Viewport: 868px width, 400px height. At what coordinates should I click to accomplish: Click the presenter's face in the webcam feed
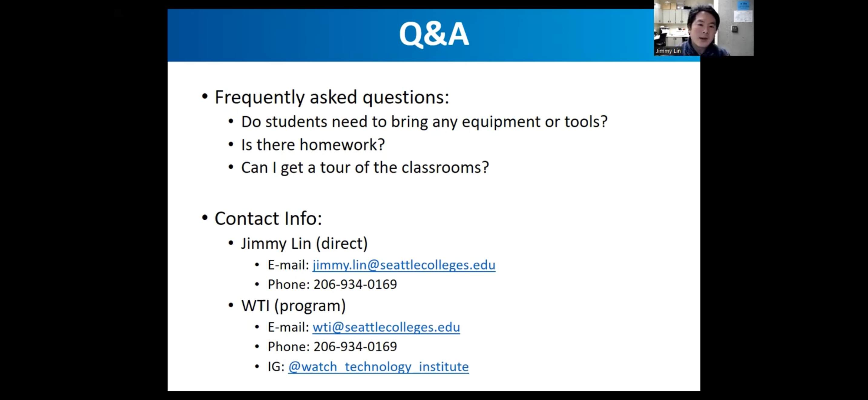point(704,30)
